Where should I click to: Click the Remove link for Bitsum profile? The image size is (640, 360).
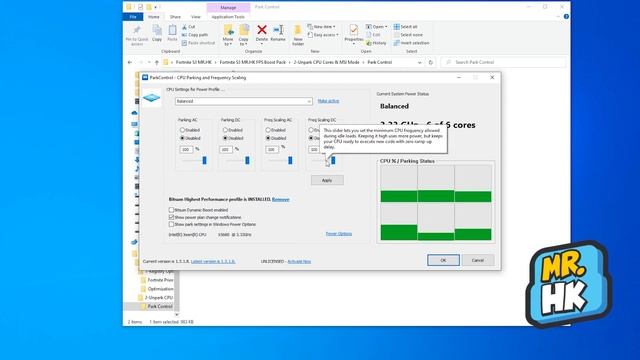[x=280, y=199]
